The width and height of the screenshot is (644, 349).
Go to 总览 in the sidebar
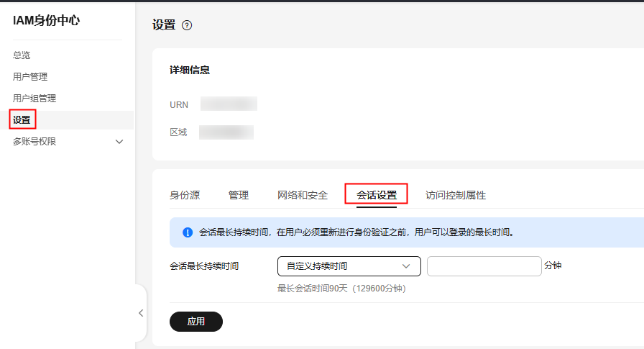(x=22, y=55)
